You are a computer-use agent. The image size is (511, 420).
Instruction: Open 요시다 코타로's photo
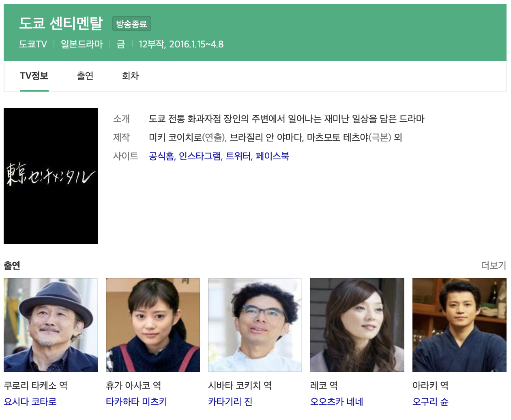point(51,325)
